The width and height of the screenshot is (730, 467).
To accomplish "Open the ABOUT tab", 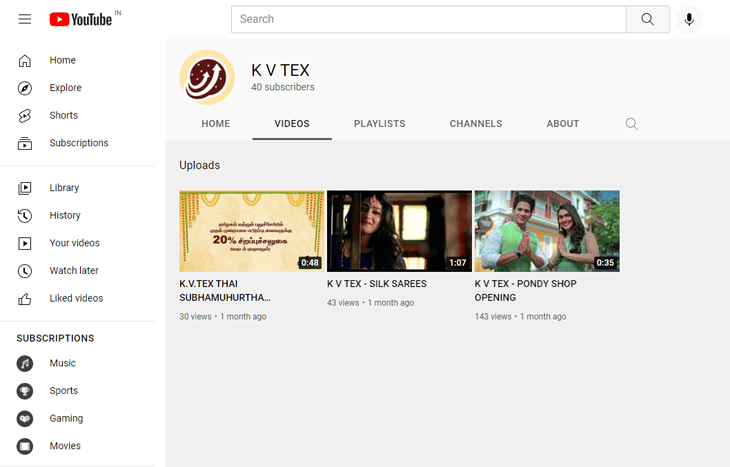I will (563, 124).
